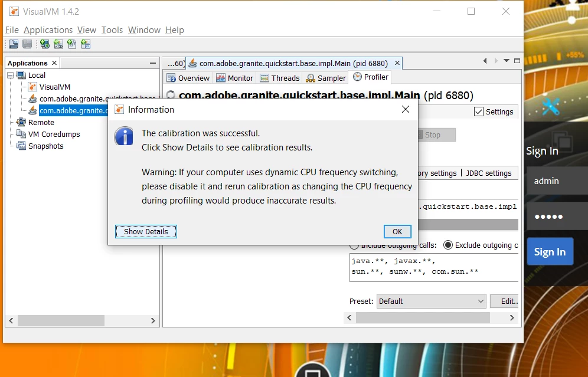Click the admin username field
588x377 pixels.
[x=557, y=181]
